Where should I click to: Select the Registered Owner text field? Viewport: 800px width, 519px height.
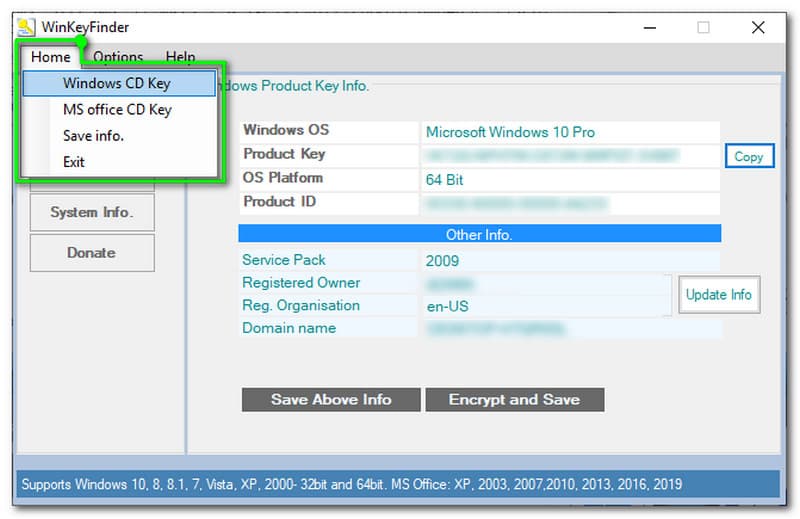pos(545,284)
